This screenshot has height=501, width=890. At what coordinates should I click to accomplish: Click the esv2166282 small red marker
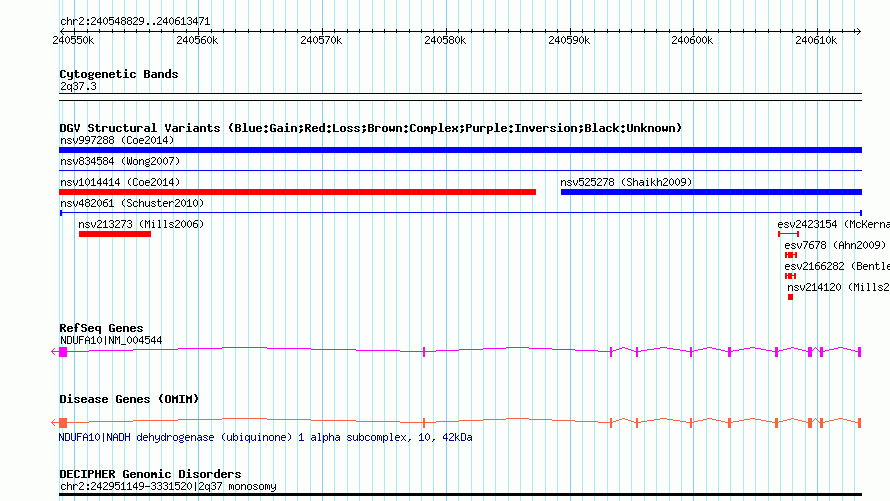click(x=790, y=276)
